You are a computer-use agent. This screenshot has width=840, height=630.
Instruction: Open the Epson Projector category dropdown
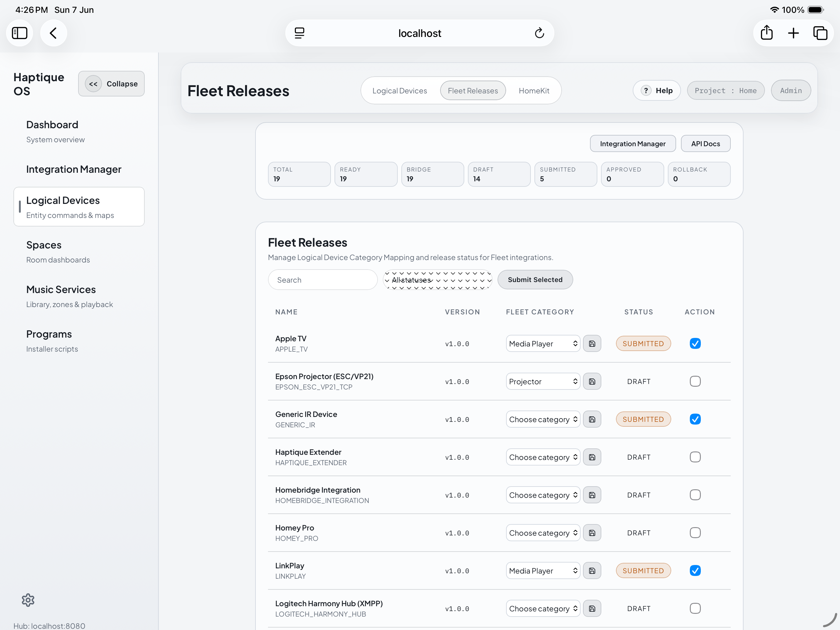click(x=543, y=381)
